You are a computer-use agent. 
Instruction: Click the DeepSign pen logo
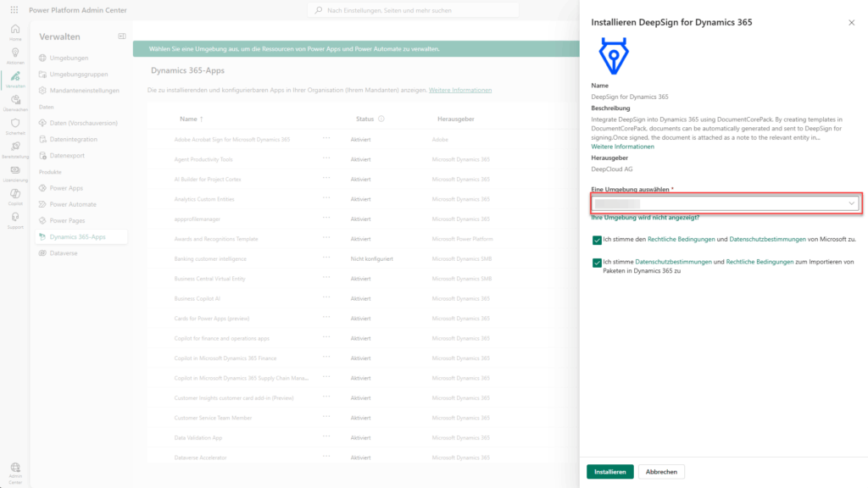tap(614, 56)
